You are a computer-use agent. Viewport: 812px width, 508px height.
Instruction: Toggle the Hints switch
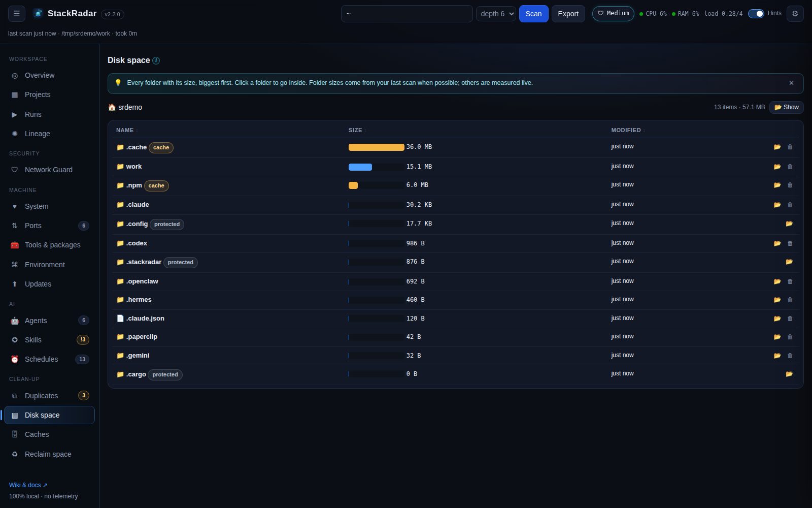(x=756, y=14)
